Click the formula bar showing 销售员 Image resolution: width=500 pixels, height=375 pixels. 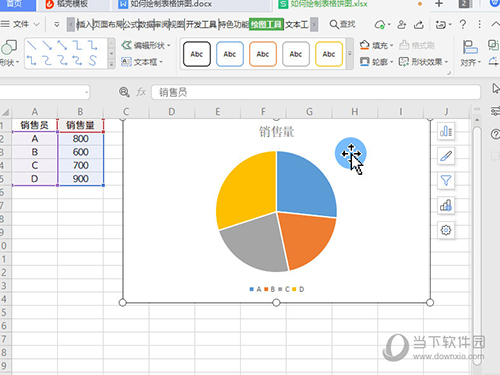316,92
